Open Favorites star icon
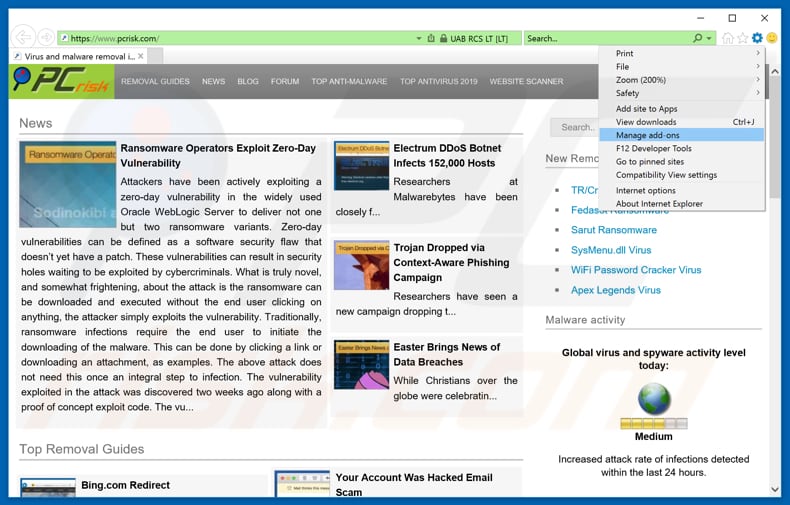The width and height of the screenshot is (790, 505). tap(742, 38)
